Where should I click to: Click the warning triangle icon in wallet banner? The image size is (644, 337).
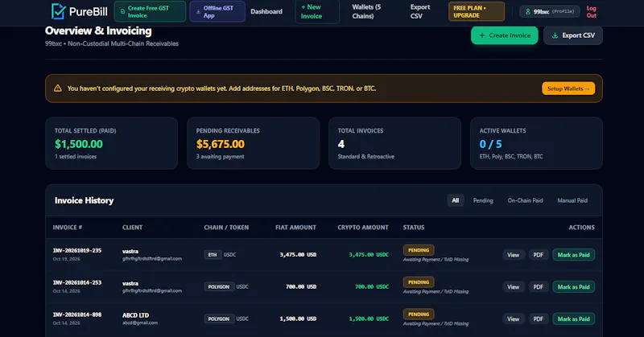(x=58, y=88)
